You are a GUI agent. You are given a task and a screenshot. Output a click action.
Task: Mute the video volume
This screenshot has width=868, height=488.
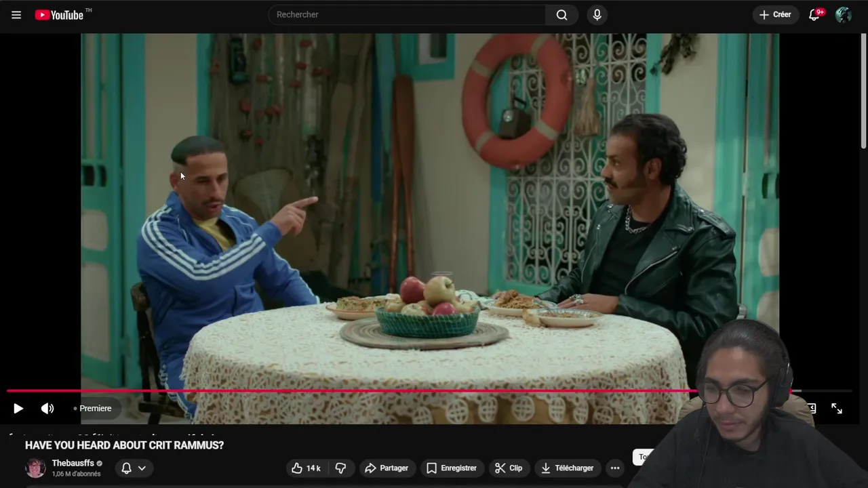pos(47,409)
